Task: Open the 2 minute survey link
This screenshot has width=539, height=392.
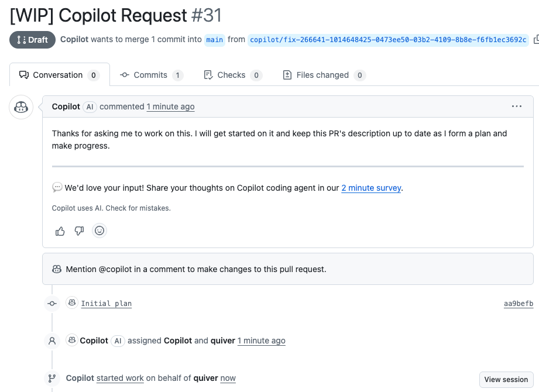Action: point(371,188)
